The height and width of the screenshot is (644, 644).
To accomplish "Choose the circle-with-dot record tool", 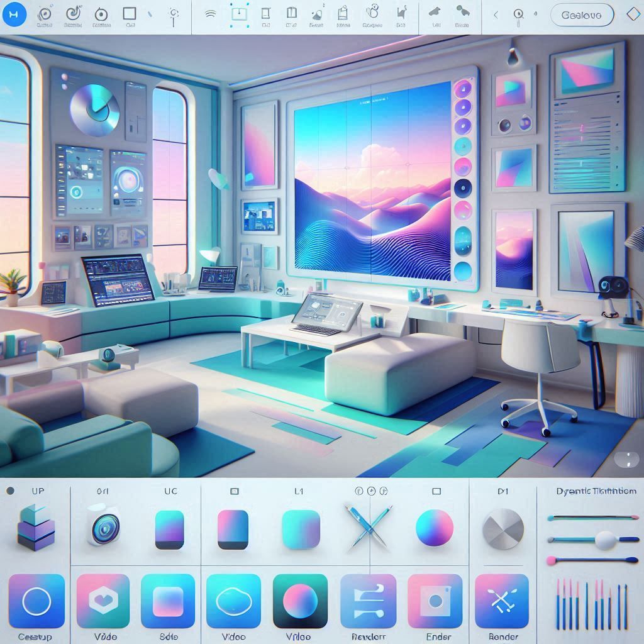I will (101, 15).
